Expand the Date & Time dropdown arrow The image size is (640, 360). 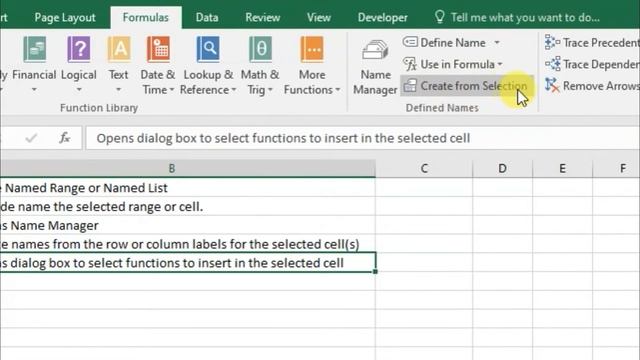pyautogui.click(x=172, y=90)
